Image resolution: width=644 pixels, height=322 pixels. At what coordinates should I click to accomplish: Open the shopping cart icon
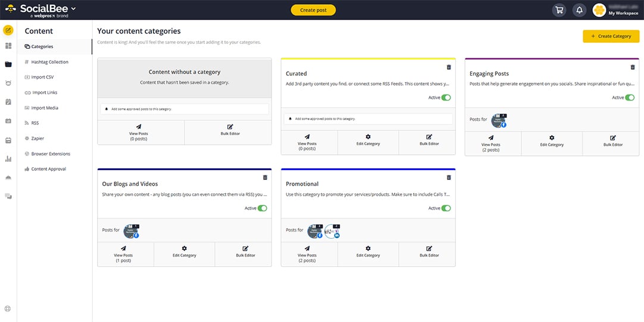coord(559,10)
